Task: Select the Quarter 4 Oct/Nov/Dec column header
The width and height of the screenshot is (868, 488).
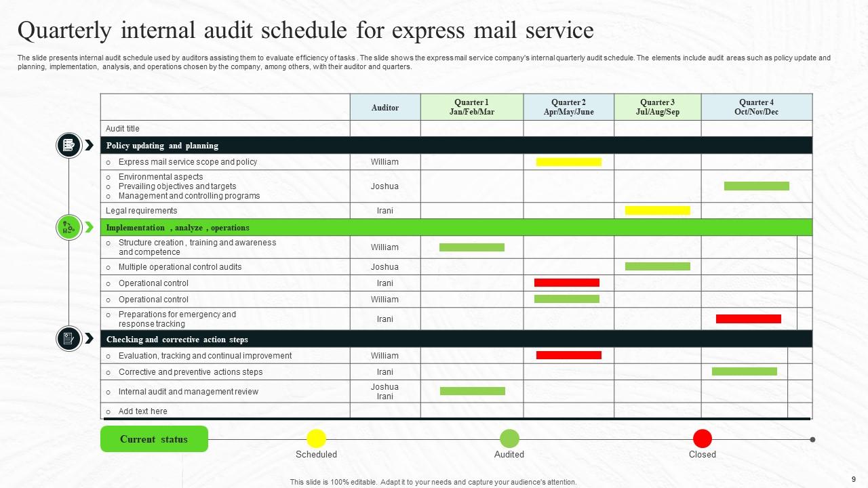Action: coord(755,107)
